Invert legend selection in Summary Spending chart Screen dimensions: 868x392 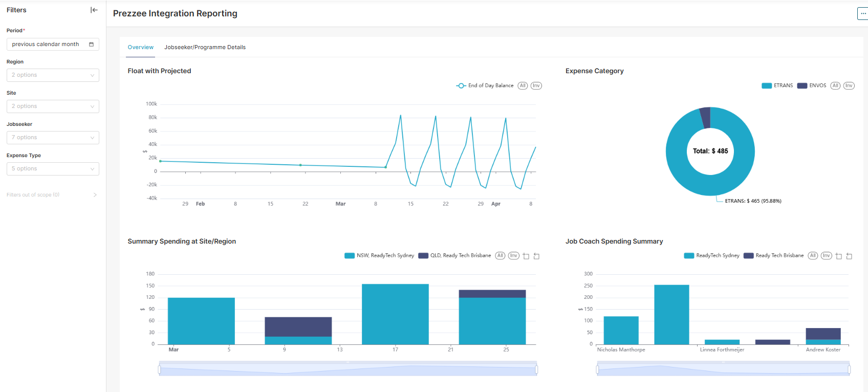(514, 255)
